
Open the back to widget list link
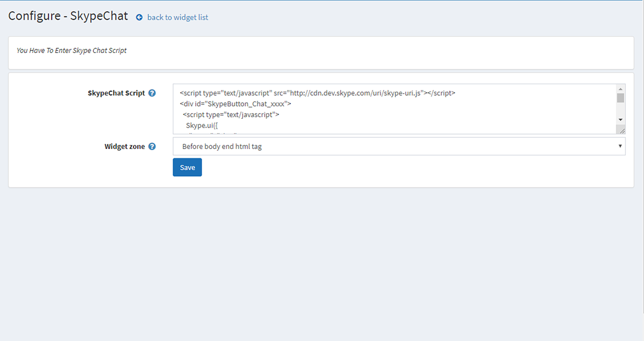[x=178, y=17]
